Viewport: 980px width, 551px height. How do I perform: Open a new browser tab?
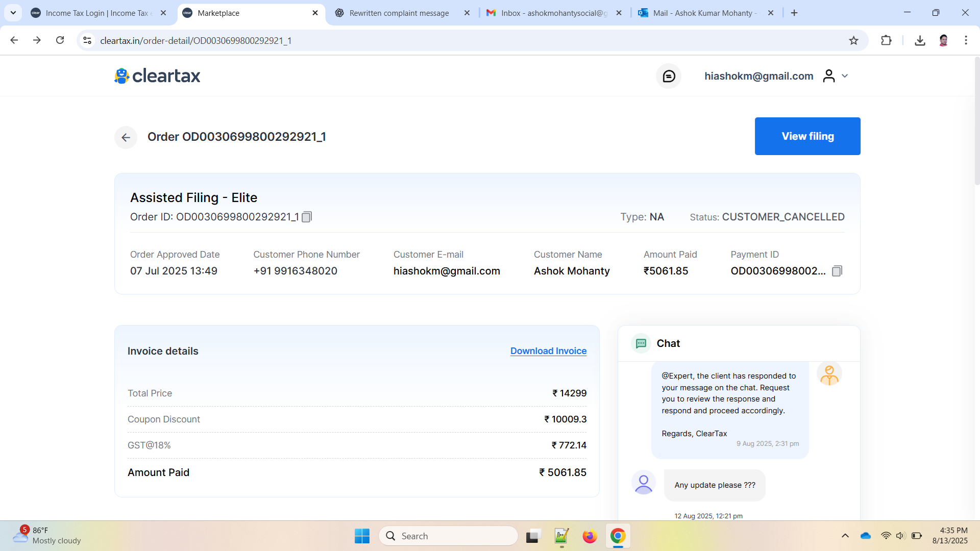[x=794, y=13]
